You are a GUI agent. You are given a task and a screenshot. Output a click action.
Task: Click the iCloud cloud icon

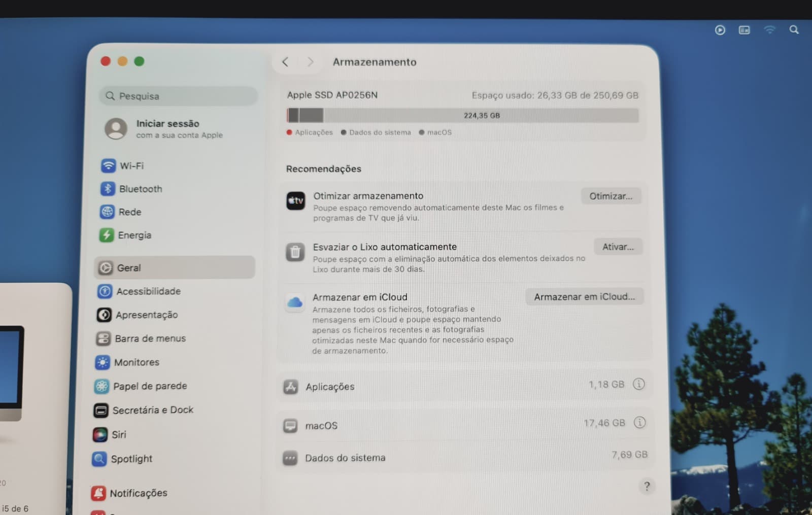coord(295,302)
